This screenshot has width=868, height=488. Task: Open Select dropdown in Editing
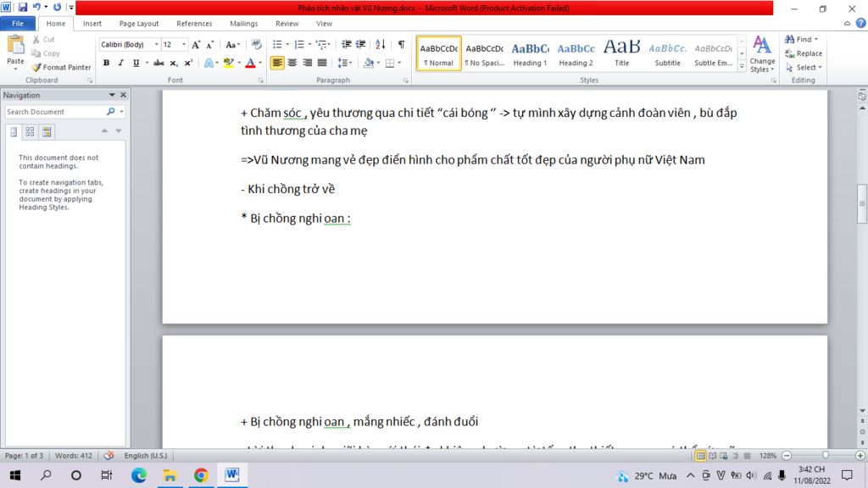tap(804, 68)
